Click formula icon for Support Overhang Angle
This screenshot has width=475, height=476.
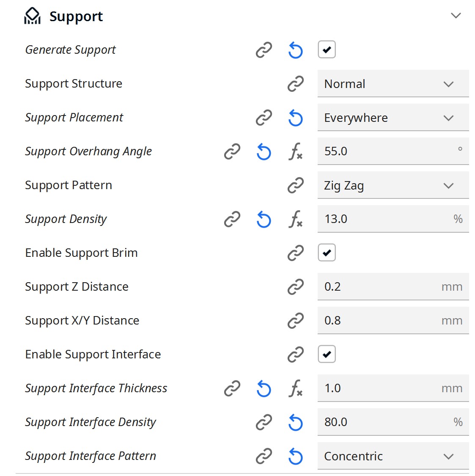295,151
